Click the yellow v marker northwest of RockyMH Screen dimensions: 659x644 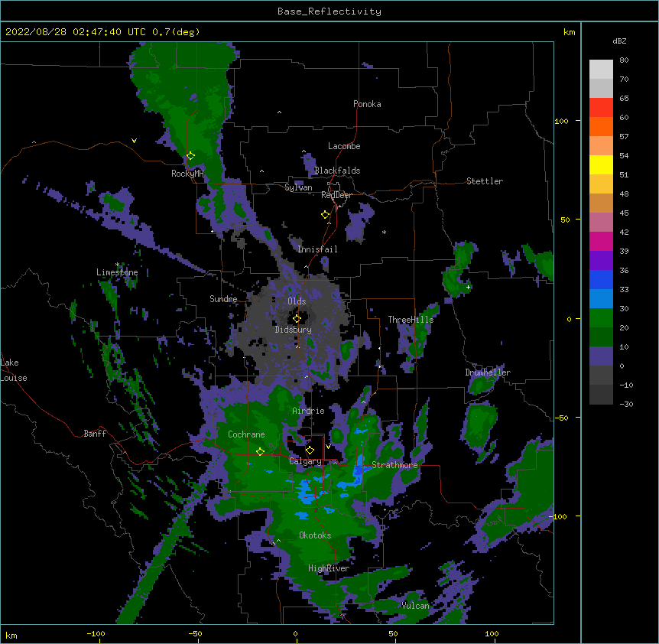(134, 141)
